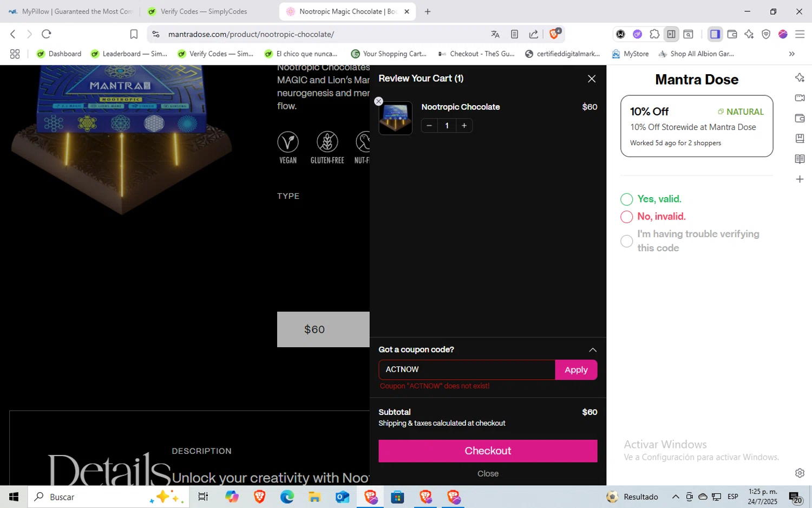This screenshot has height=508, width=812.
Task: Open the Verify Codes bookmark
Action: [x=215, y=54]
